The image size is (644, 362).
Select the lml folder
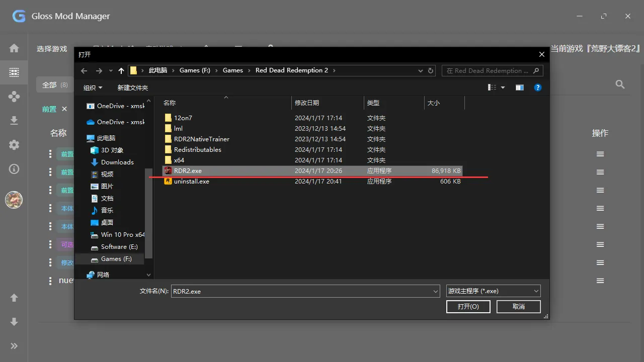312,129
